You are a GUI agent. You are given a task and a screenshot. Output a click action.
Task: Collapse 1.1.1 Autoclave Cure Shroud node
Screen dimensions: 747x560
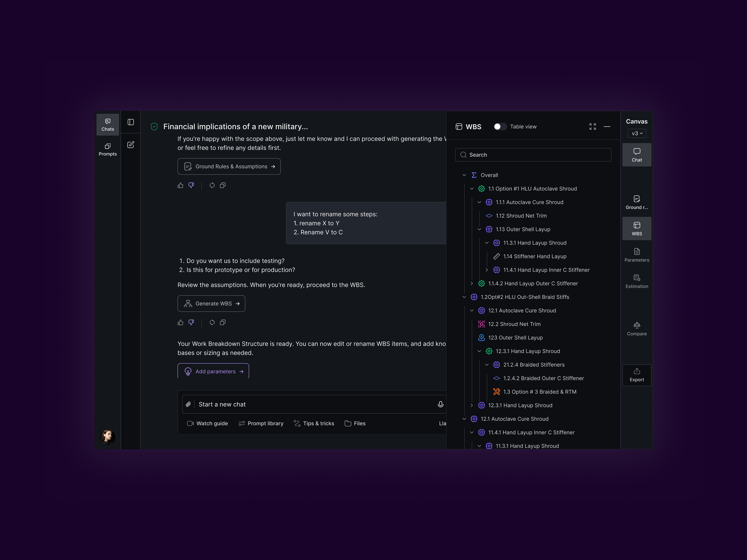[x=479, y=202]
